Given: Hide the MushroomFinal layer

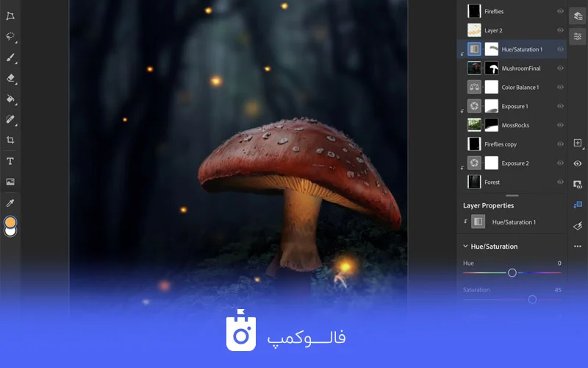Looking at the screenshot, I should pyautogui.click(x=560, y=68).
